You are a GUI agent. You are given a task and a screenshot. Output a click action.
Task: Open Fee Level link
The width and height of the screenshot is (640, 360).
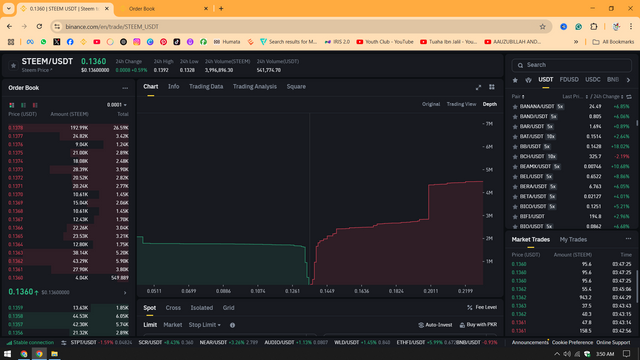pyautogui.click(x=482, y=307)
